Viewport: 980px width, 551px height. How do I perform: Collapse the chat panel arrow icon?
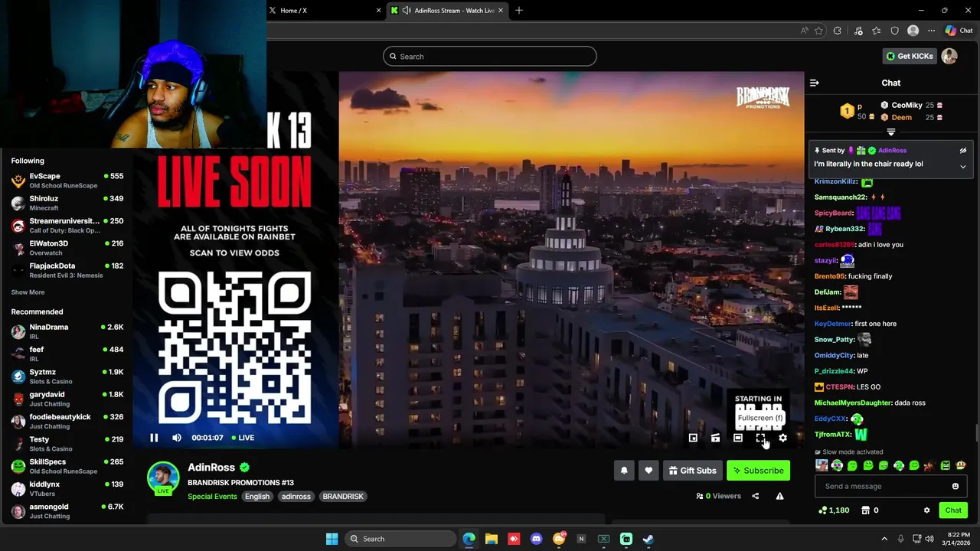click(x=815, y=83)
